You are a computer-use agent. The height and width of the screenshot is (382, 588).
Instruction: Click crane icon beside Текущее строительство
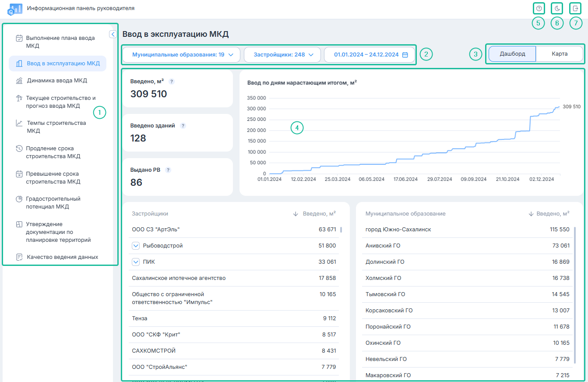[x=19, y=98]
